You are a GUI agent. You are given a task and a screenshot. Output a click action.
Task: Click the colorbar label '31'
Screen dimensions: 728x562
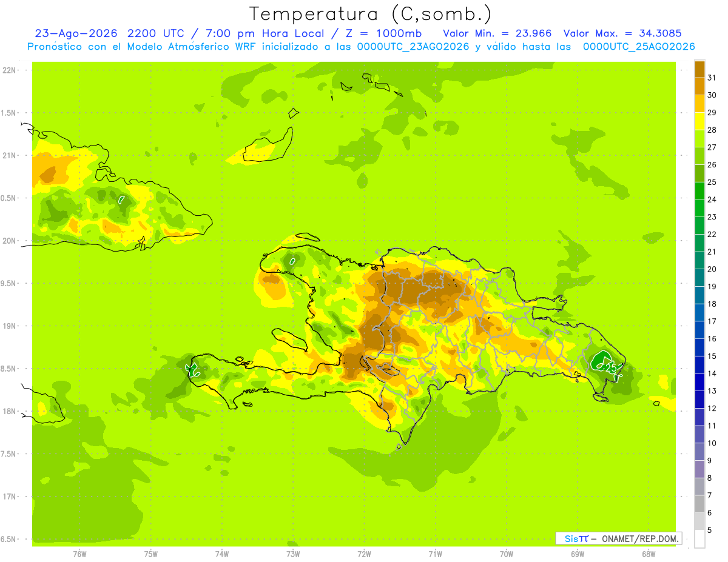click(x=712, y=78)
